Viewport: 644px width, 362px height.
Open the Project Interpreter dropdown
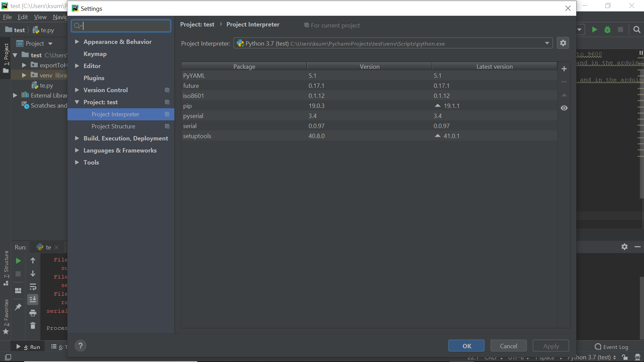click(547, 43)
